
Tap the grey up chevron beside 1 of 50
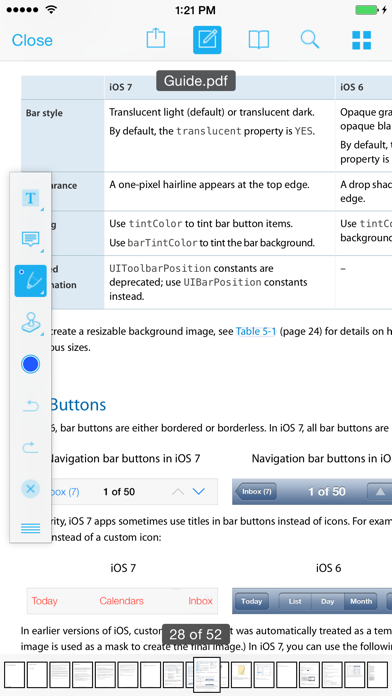pos(178,491)
